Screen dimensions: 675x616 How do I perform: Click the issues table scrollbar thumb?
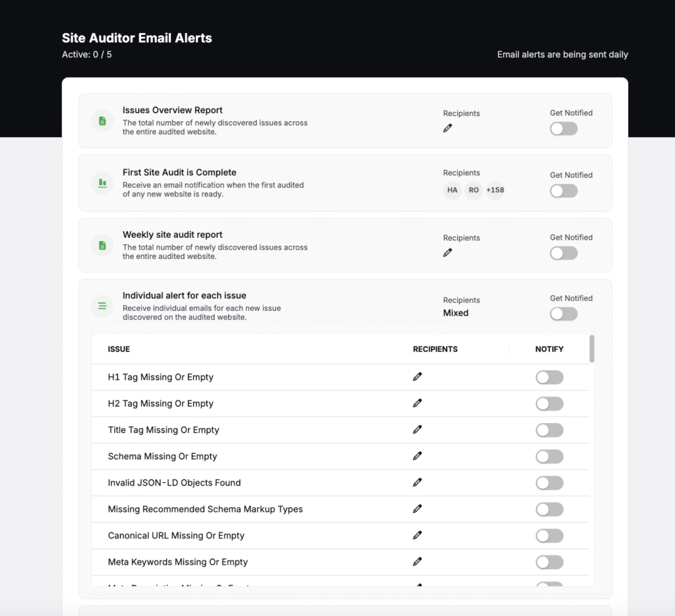point(592,349)
